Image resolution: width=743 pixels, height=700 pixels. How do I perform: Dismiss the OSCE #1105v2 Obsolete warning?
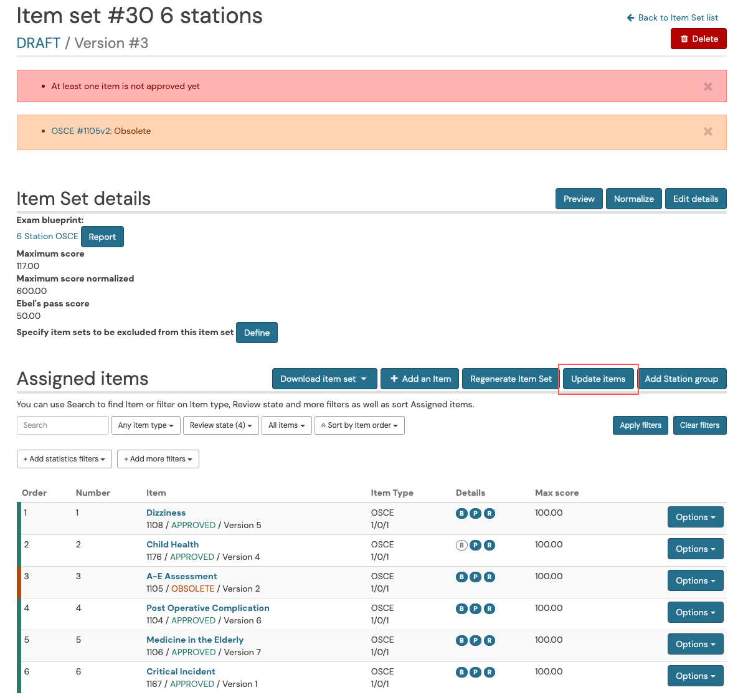(708, 132)
